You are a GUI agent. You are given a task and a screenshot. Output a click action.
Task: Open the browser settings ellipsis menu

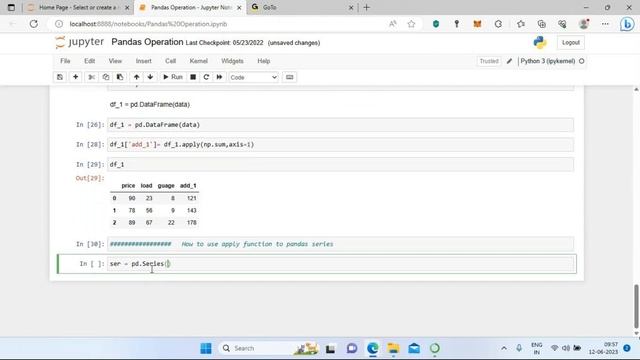[x=605, y=24]
